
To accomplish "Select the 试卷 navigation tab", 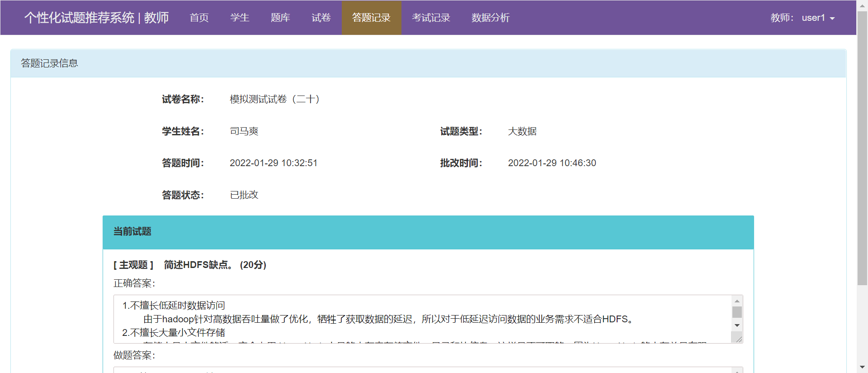I will [321, 18].
